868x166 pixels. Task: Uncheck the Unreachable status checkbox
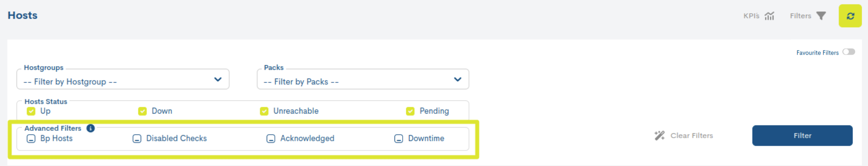pyautogui.click(x=264, y=111)
